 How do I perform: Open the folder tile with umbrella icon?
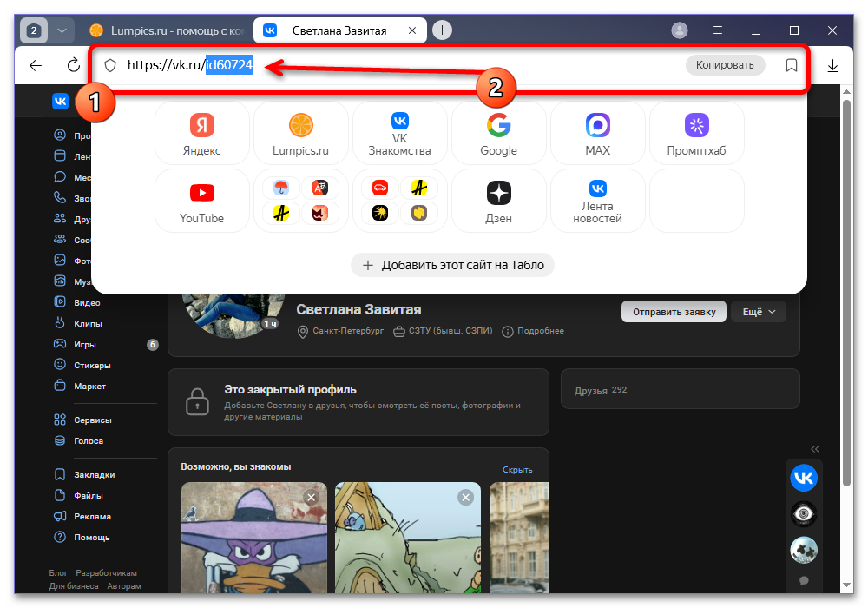(x=300, y=201)
